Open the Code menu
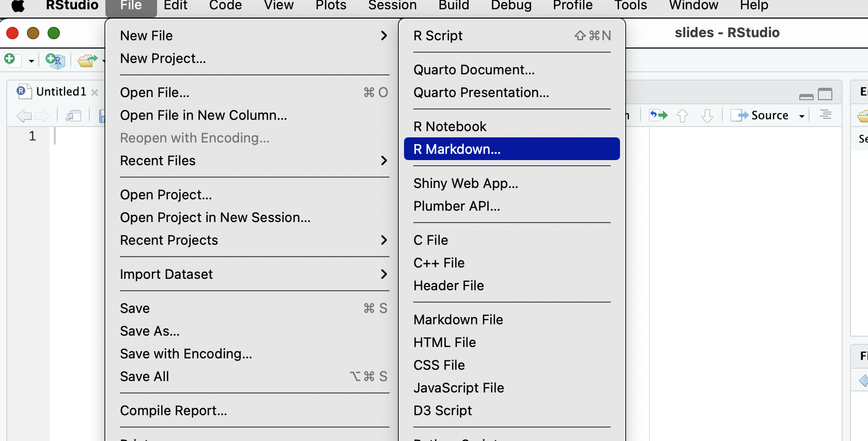 pos(225,5)
